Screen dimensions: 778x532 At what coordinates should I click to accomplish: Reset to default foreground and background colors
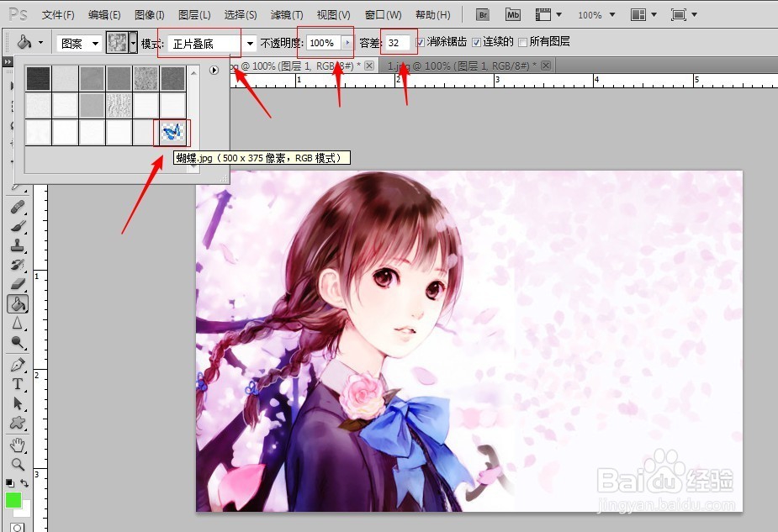tap(10, 482)
